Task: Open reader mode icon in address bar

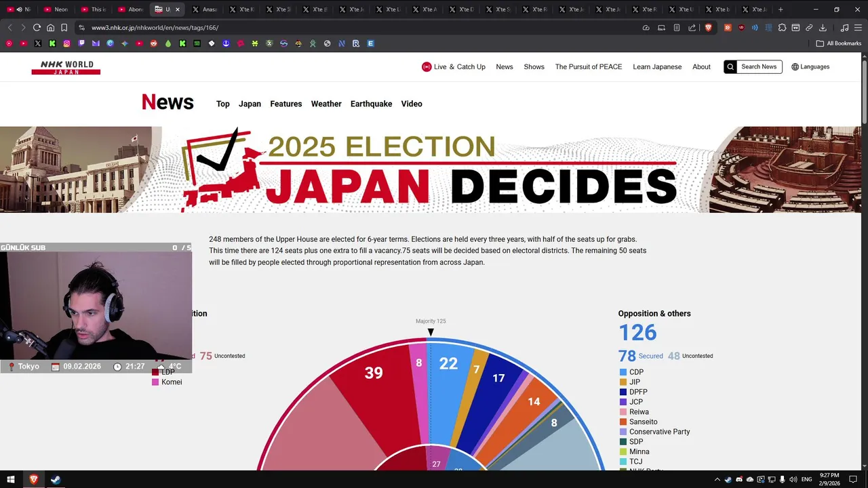Action: click(x=676, y=28)
